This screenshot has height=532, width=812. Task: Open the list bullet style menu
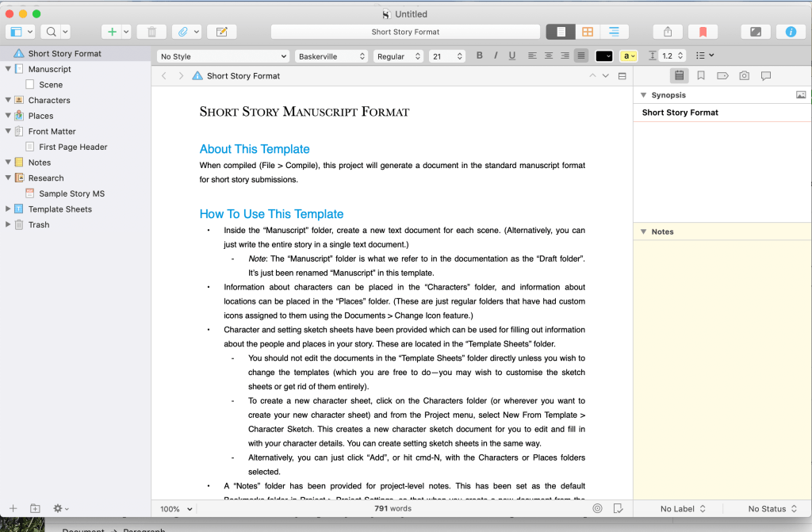pos(705,55)
